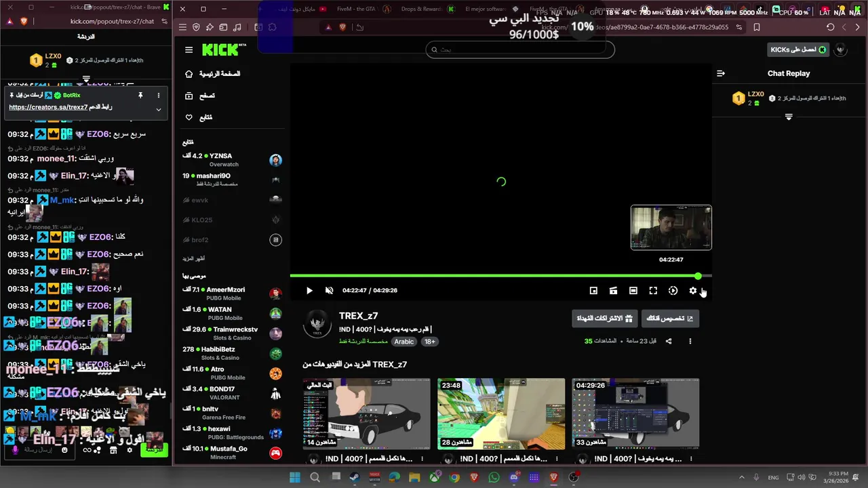The width and height of the screenshot is (868, 488).
Task: Open BOND17 recommended channel
Action: tap(232, 393)
